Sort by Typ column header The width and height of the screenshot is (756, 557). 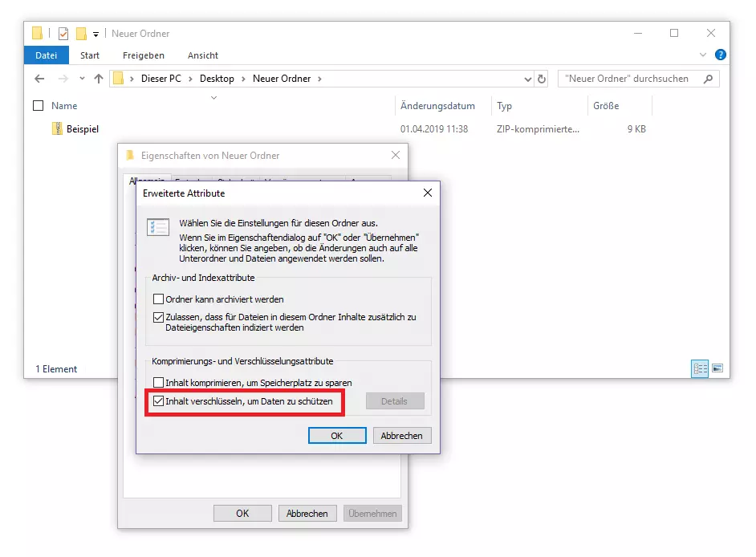pos(504,106)
